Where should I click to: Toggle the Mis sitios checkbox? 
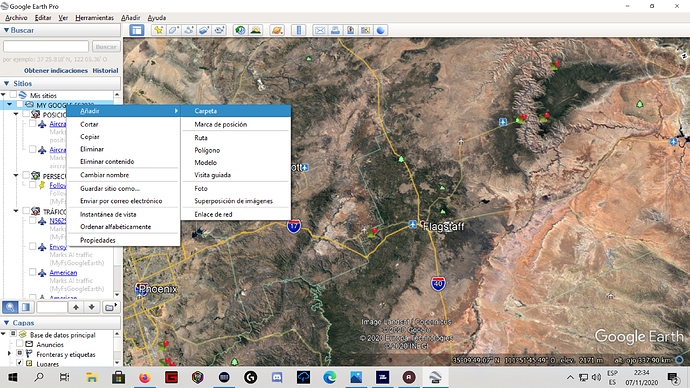[13, 95]
